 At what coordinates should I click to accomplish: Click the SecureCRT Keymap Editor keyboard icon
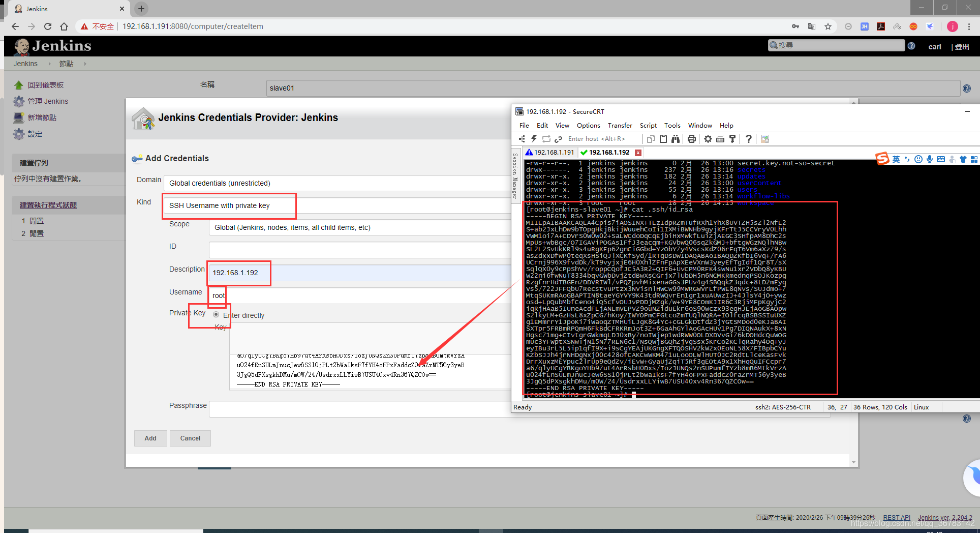(x=720, y=139)
